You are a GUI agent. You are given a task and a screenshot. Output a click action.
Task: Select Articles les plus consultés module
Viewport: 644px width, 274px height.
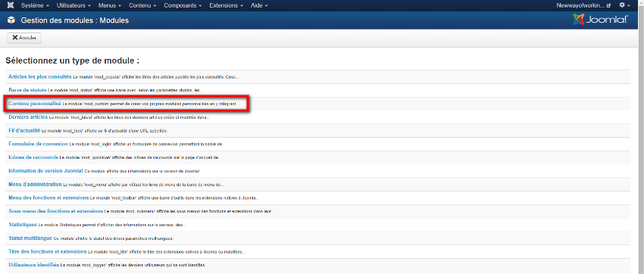(x=40, y=76)
